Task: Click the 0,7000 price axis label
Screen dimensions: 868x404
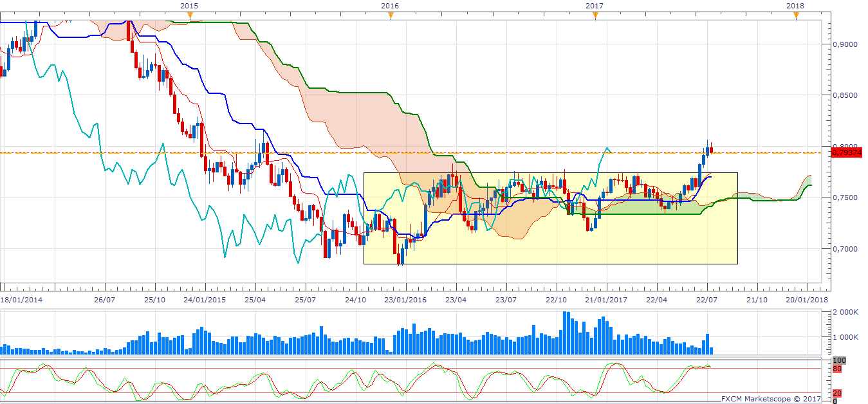Action: pyautogui.click(x=845, y=248)
